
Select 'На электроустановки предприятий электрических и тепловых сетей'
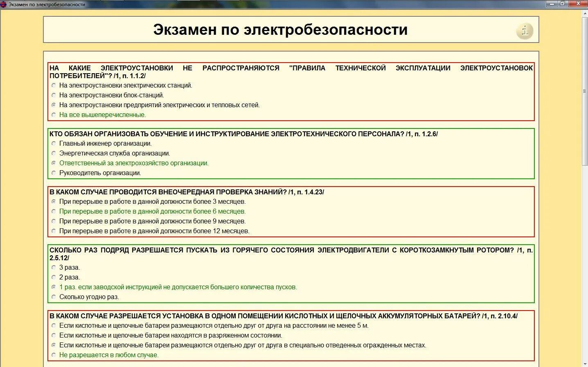coord(54,105)
